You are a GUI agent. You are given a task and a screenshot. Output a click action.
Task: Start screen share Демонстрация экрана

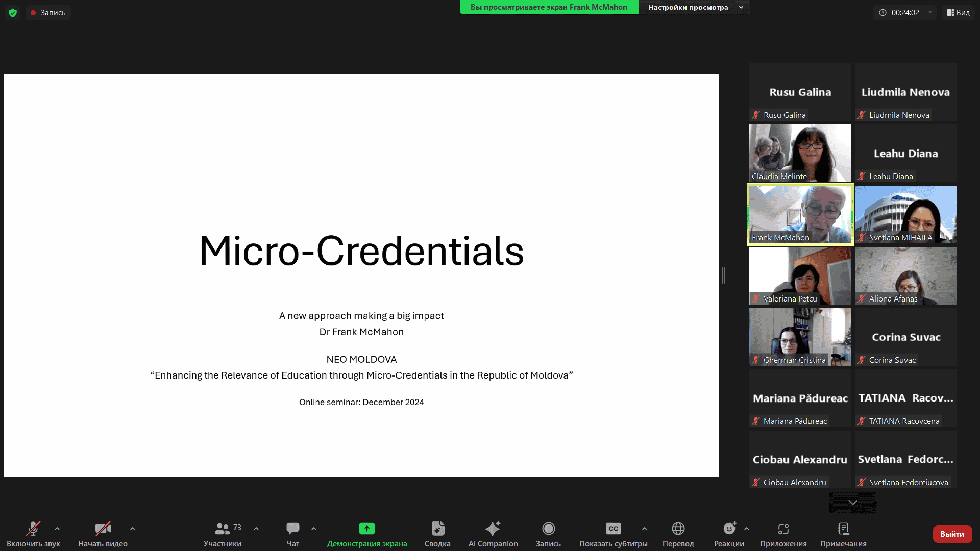[366, 529]
